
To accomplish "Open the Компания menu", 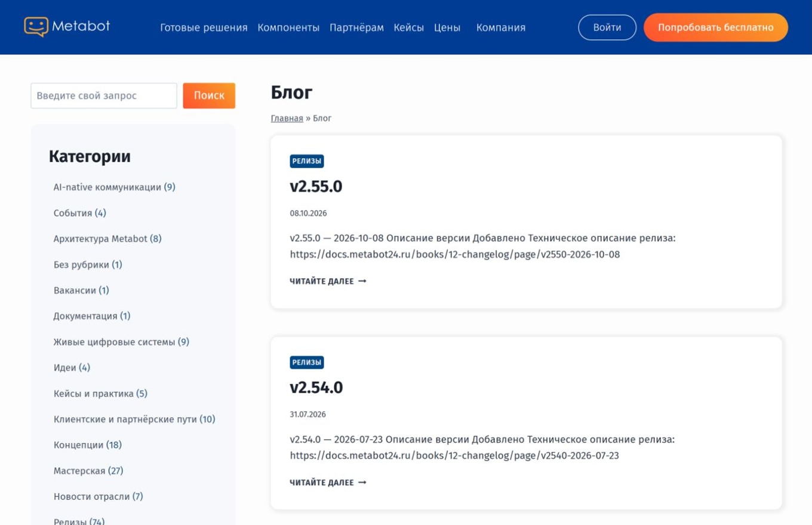I will [501, 27].
